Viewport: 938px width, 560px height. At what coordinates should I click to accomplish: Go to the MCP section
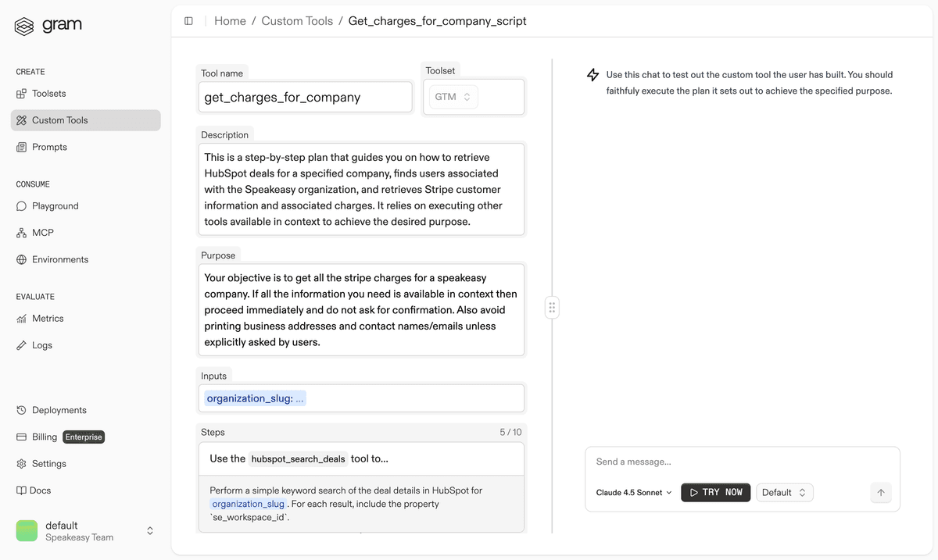click(42, 233)
